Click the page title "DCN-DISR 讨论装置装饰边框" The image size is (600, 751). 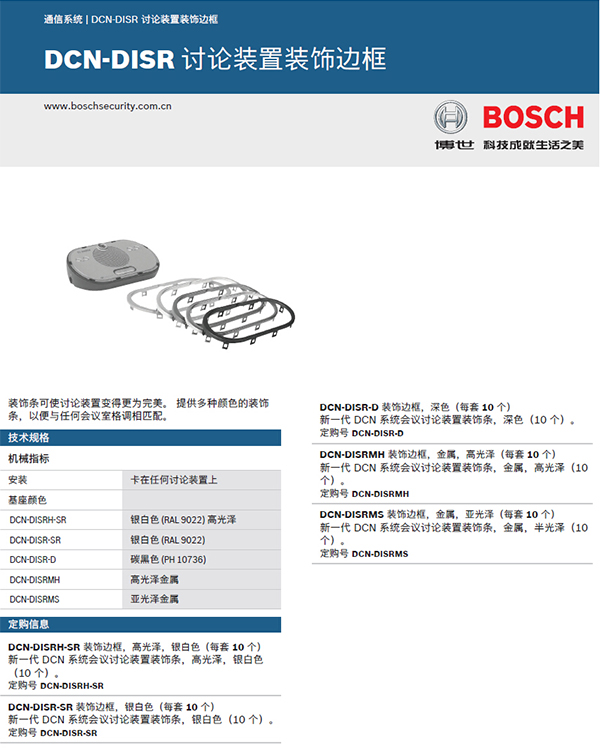click(215, 59)
